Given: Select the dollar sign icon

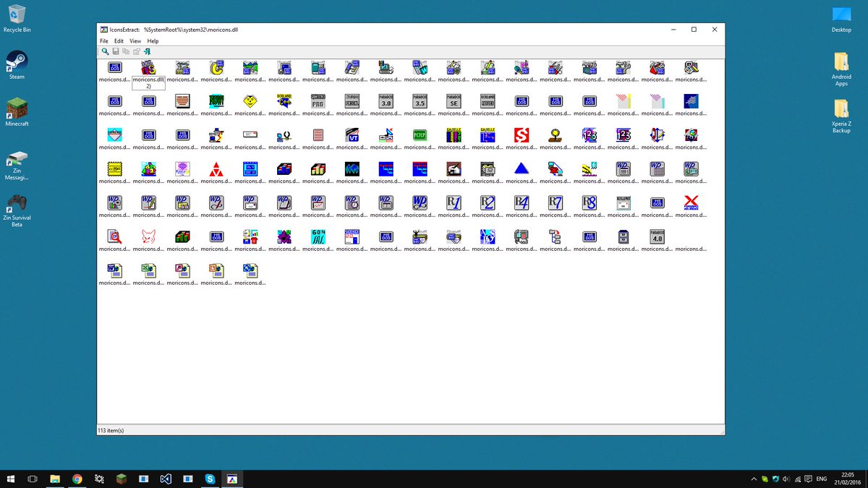Looking at the screenshot, I should coord(521,135).
